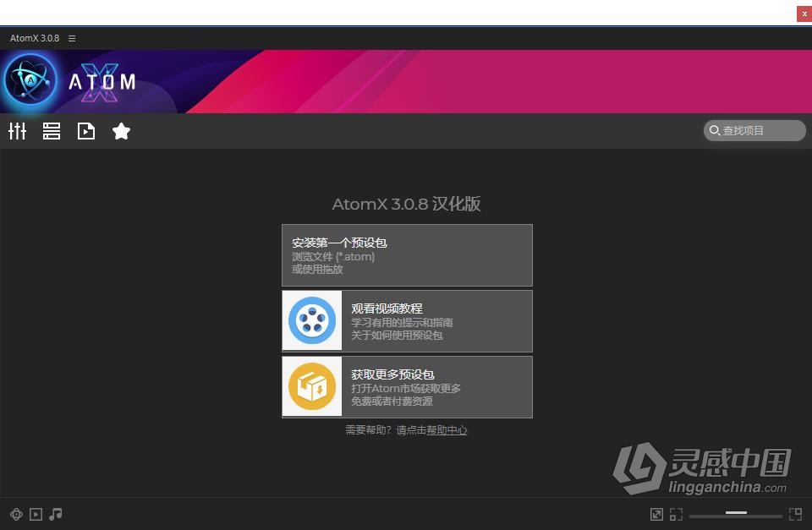Click the large thumbnails icon

tap(795, 514)
